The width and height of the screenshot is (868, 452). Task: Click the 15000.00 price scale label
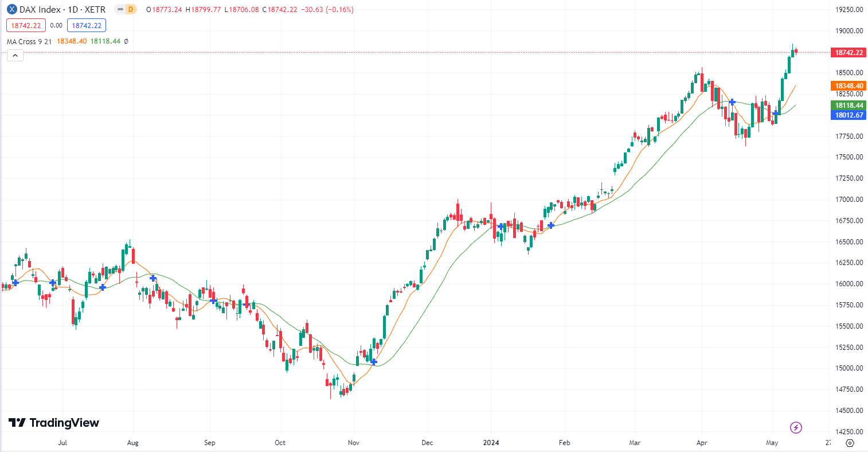[x=849, y=368]
